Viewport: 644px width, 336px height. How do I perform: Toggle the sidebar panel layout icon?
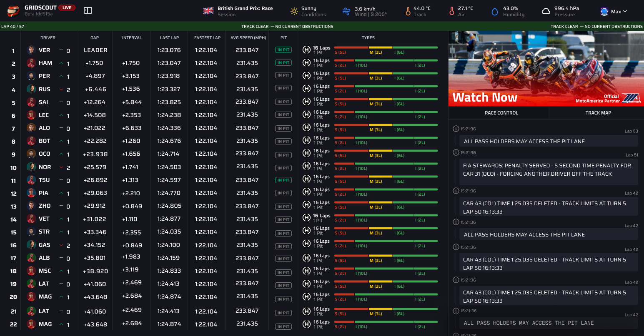pos(88,10)
